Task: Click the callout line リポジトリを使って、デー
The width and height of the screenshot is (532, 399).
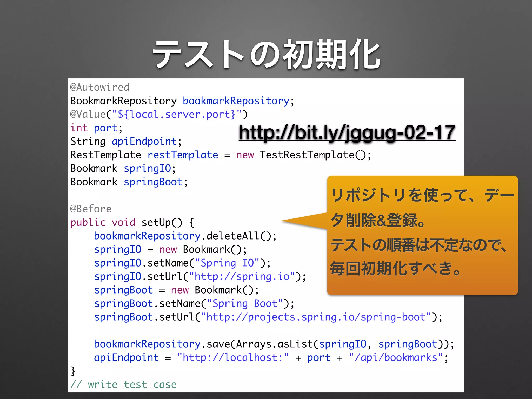Action: tap(422, 195)
